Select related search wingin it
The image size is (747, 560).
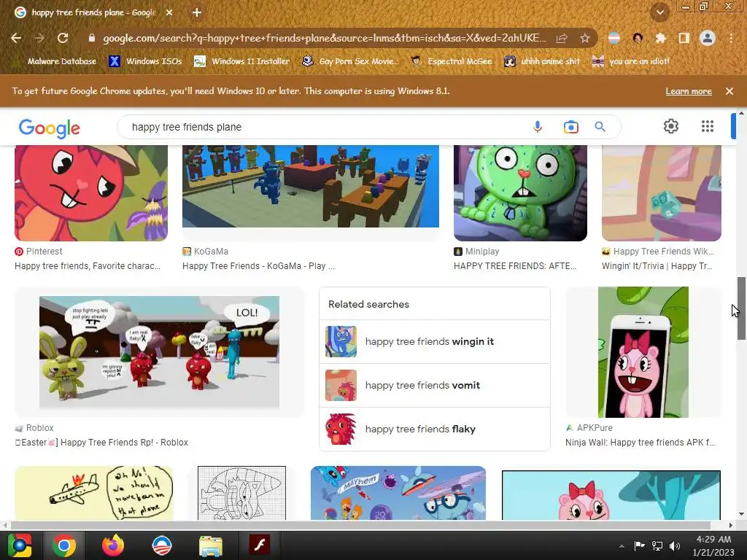435,341
